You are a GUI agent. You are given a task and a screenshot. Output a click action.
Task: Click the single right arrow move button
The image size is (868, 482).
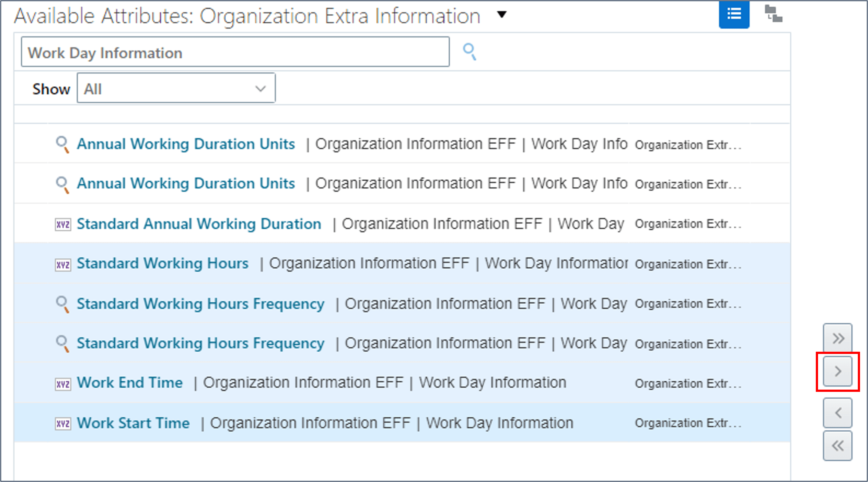coord(837,371)
